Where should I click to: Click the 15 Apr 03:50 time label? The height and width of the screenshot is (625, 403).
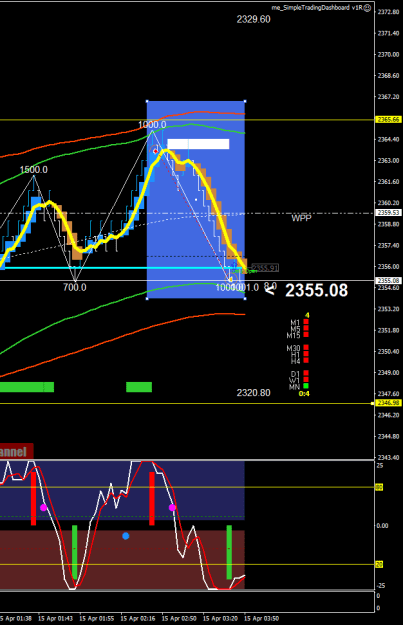261,619
